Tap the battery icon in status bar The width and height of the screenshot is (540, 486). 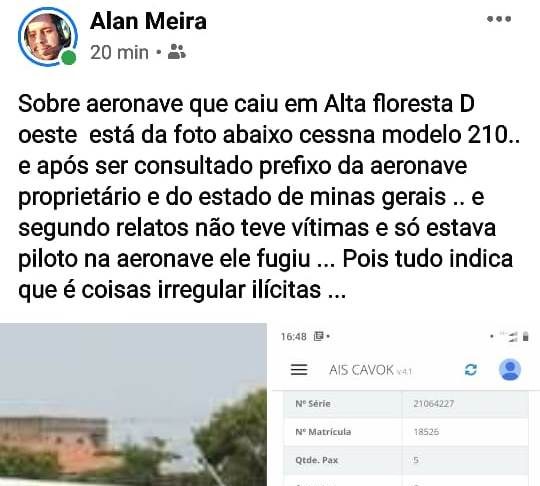pos(525,336)
